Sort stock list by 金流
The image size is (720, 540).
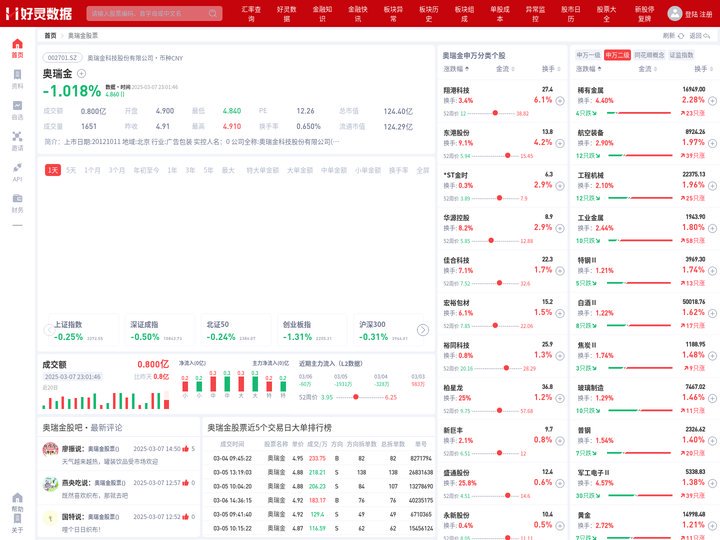pos(505,69)
